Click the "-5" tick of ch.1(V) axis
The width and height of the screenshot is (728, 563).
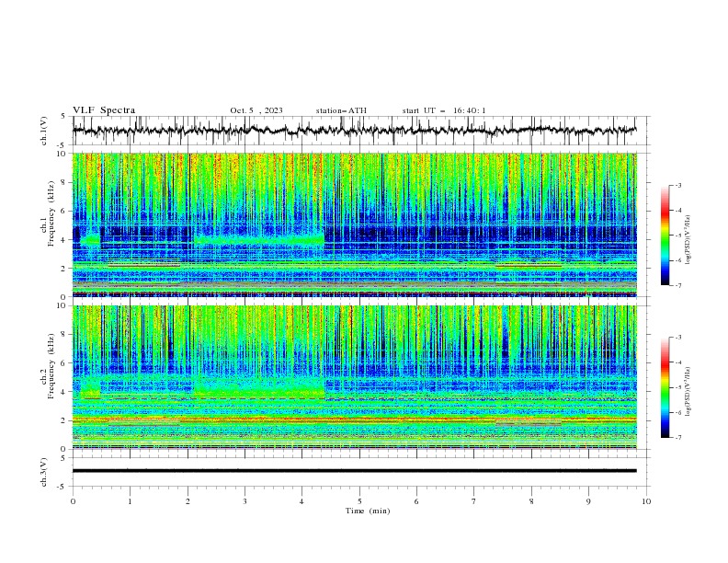[x=62, y=145]
